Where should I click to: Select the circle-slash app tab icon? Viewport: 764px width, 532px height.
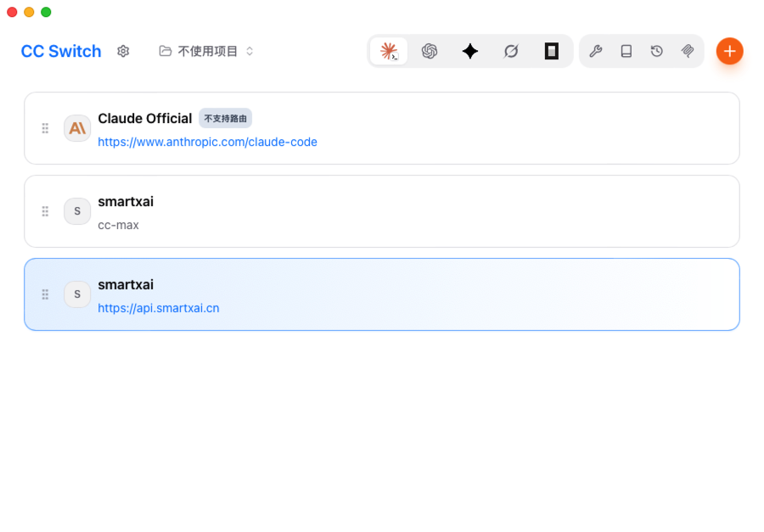click(511, 51)
